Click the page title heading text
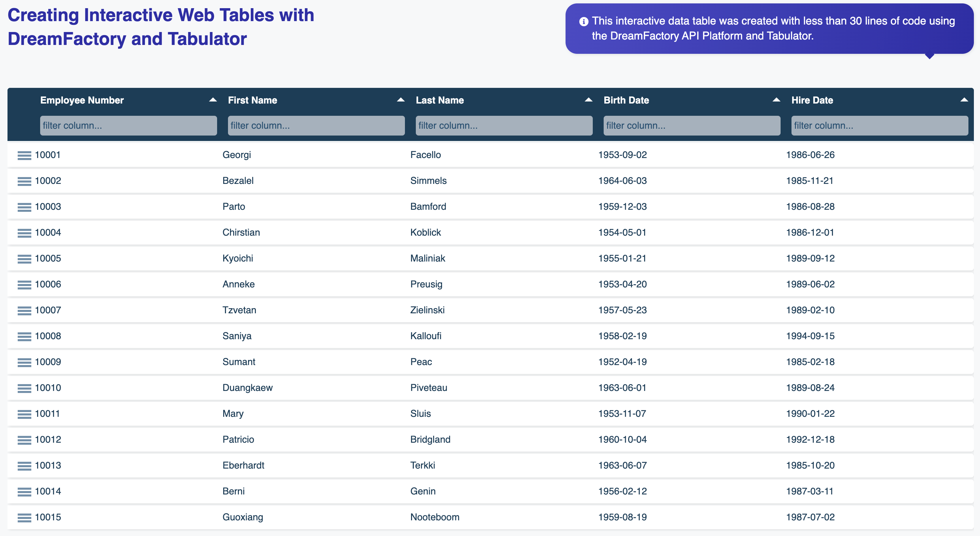This screenshot has width=980, height=536. pyautogui.click(x=161, y=27)
